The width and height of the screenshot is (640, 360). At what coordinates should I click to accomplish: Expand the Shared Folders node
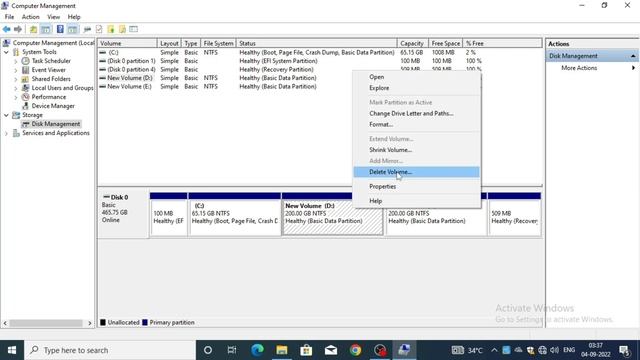point(16,79)
